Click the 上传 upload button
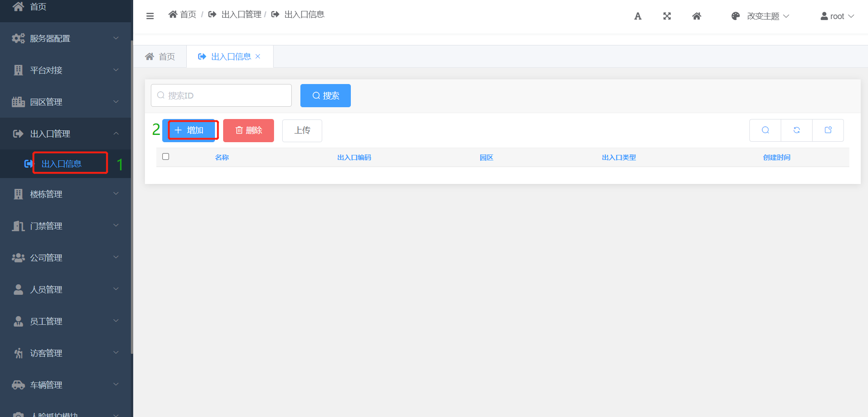 pyautogui.click(x=302, y=130)
